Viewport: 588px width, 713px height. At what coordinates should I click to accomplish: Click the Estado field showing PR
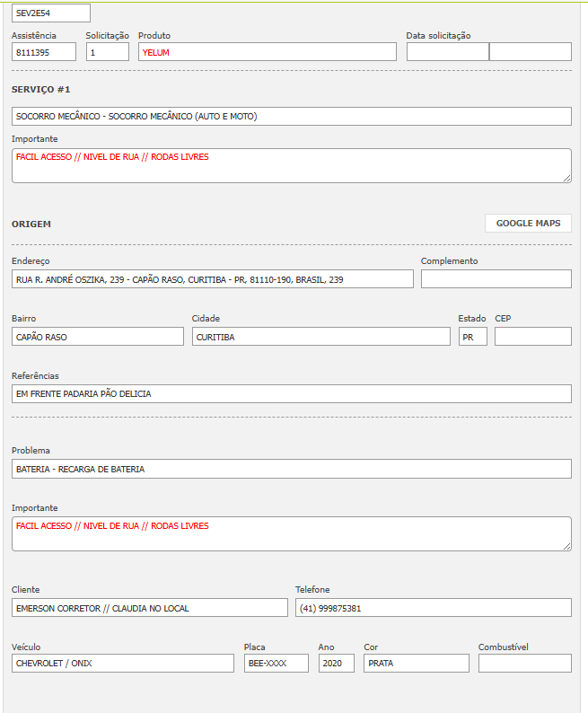click(472, 337)
